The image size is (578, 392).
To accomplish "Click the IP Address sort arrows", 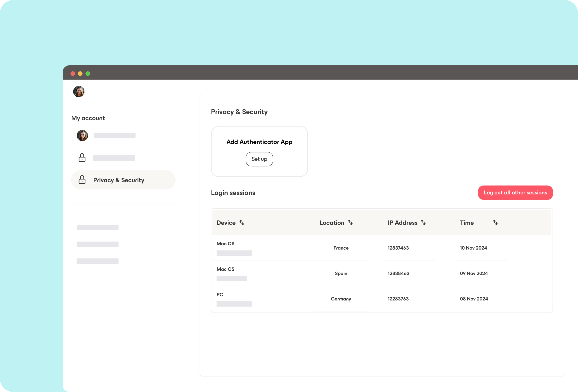I will pyautogui.click(x=423, y=222).
